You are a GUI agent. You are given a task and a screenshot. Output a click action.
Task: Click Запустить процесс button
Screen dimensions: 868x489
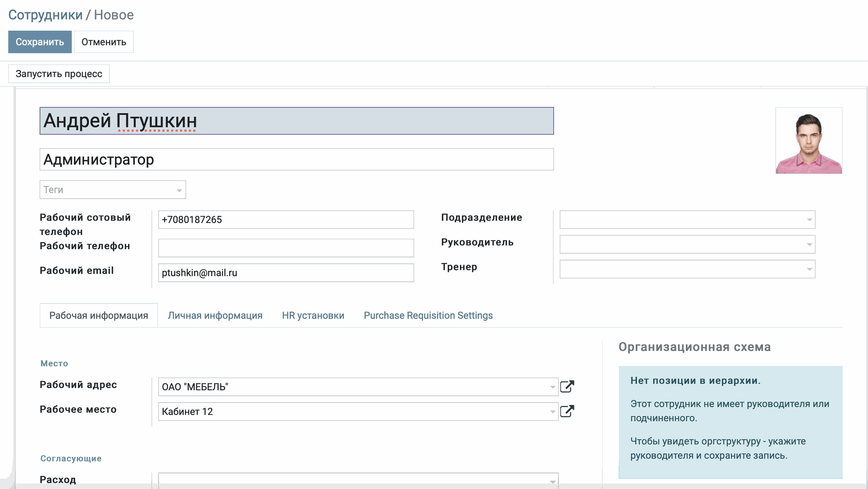(59, 74)
